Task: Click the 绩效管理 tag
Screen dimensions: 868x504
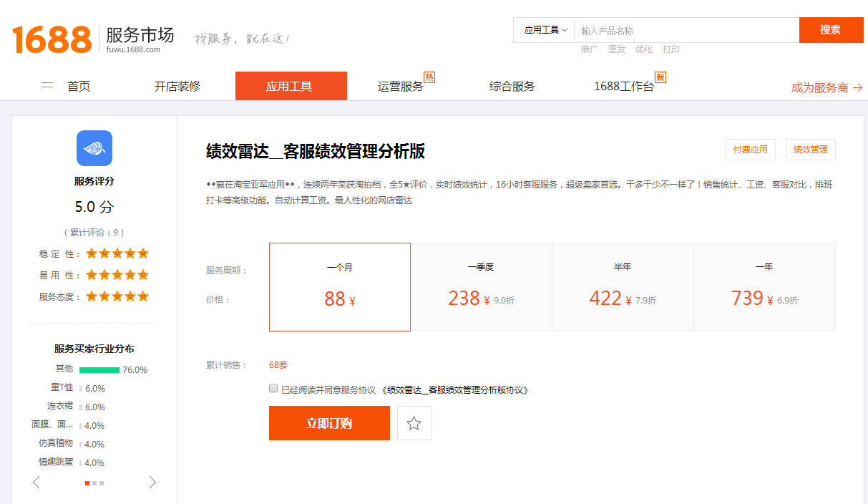Action: (811, 150)
